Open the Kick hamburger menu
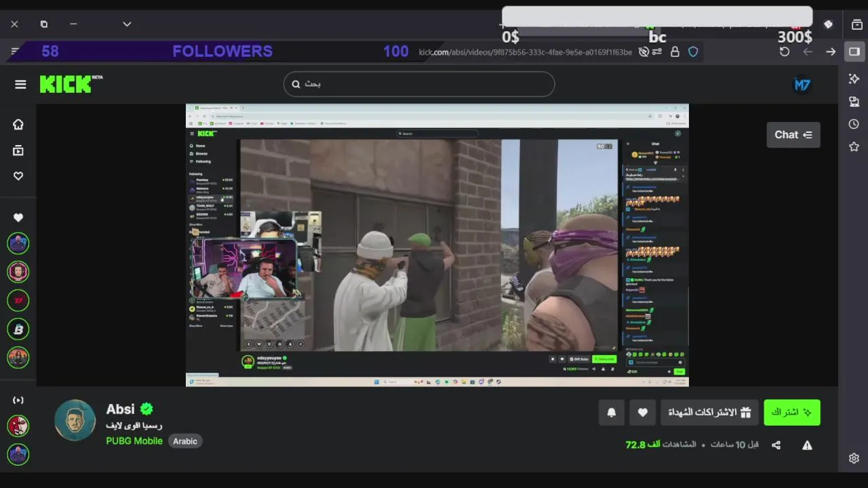The width and height of the screenshot is (868, 488). 20,84
